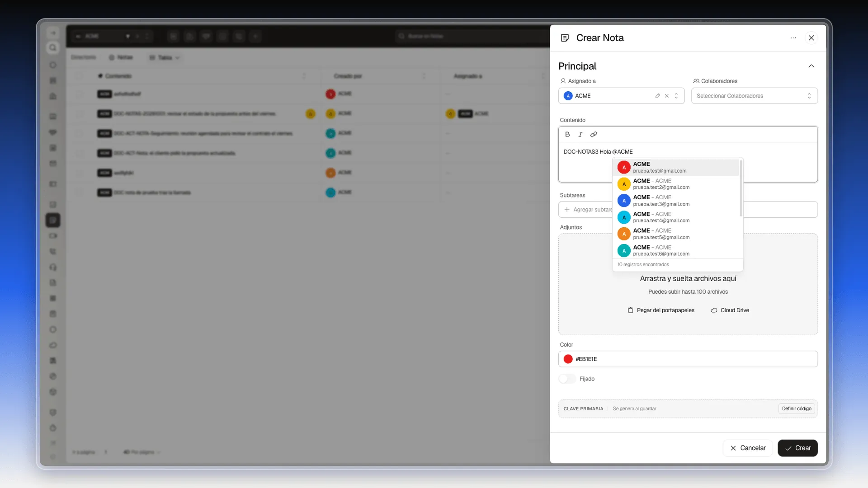The width and height of the screenshot is (868, 488).
Task: Click the clipboard icon for Pegar del portapapeles
Action: [x=630, y=310]
